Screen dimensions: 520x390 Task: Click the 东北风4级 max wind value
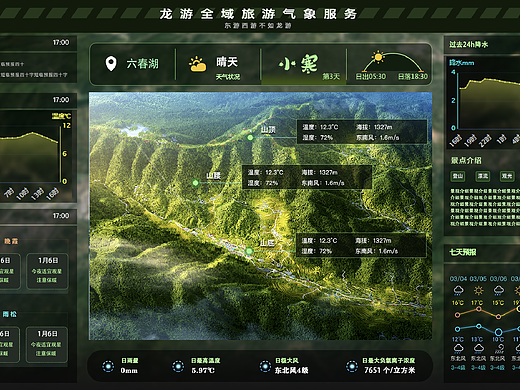click(291, 370)
